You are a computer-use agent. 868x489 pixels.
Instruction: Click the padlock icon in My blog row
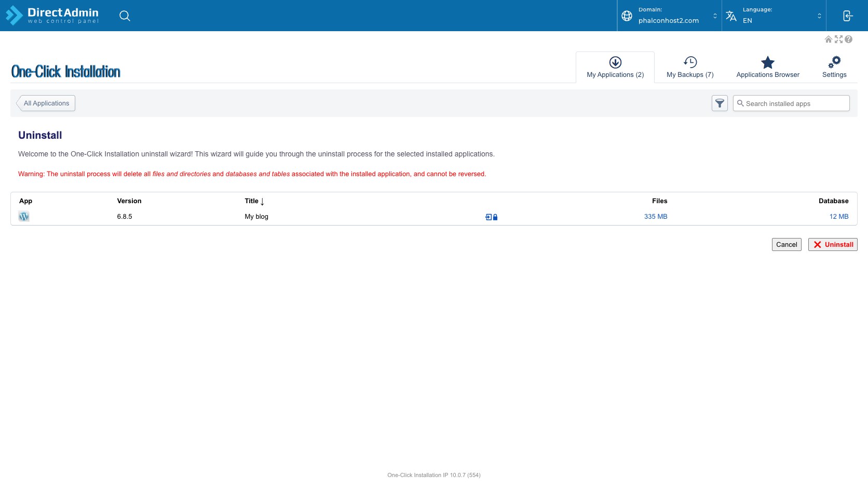point(495,217)
